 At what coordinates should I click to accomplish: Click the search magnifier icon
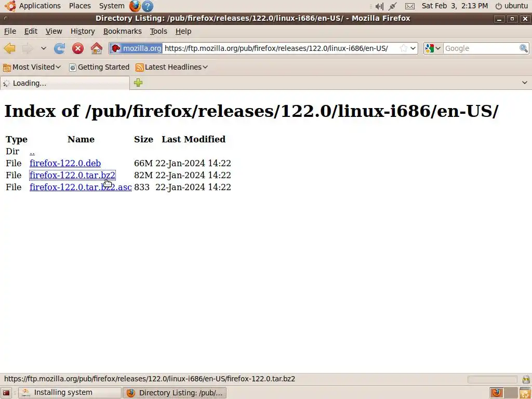click(x=524, y=48)
